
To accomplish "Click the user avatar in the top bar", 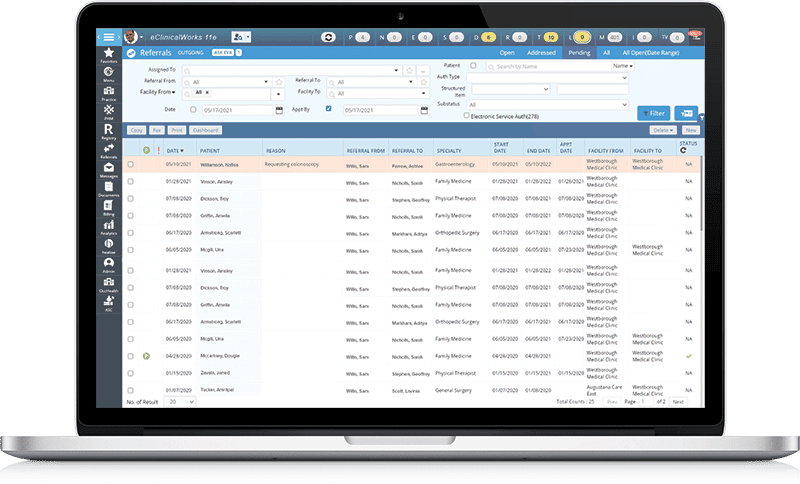I will pos(131,37).
